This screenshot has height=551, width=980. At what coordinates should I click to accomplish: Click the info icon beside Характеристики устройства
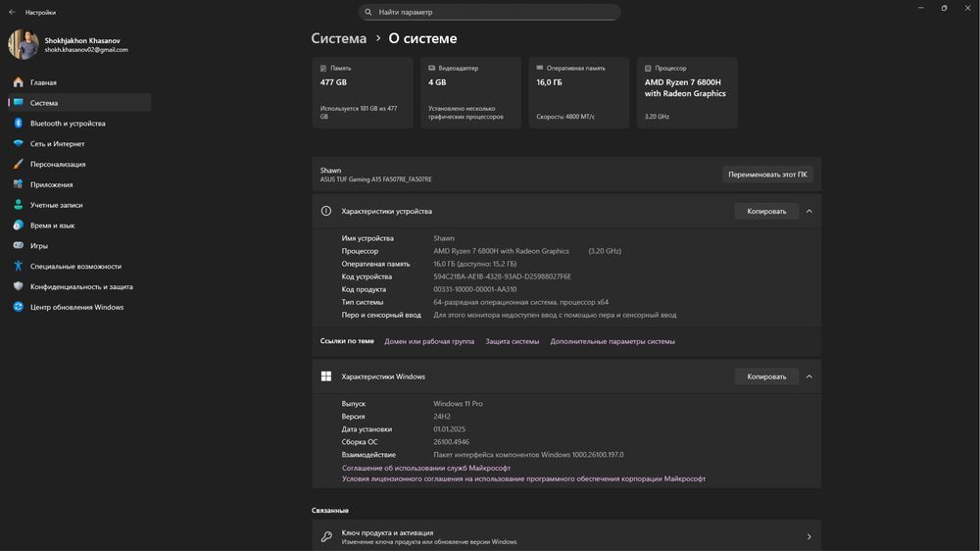click(x=326, y=211)
